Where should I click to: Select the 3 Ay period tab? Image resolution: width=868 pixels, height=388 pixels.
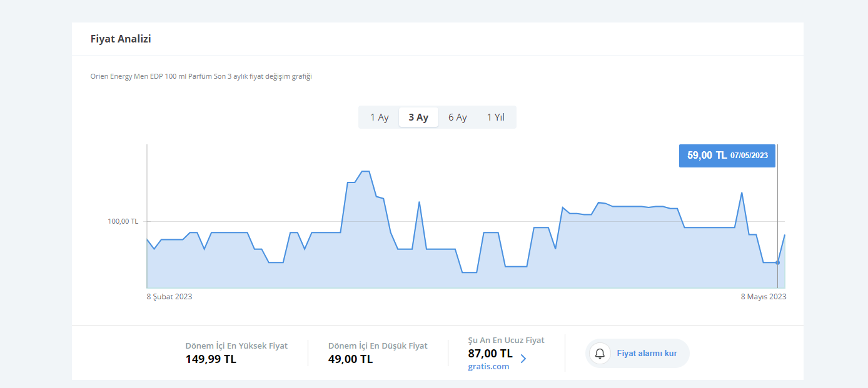pyautogui.click(x=418, y=117)
